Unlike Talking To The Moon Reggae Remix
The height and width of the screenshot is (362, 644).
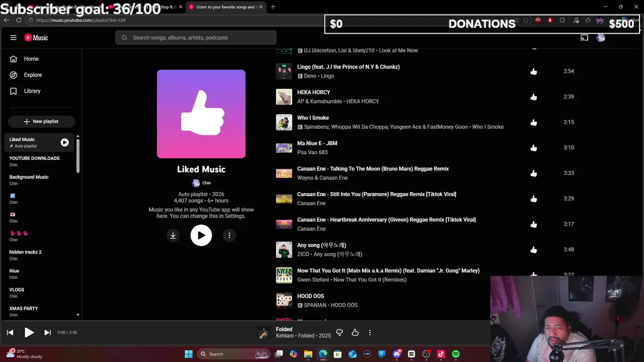[534, 173]
